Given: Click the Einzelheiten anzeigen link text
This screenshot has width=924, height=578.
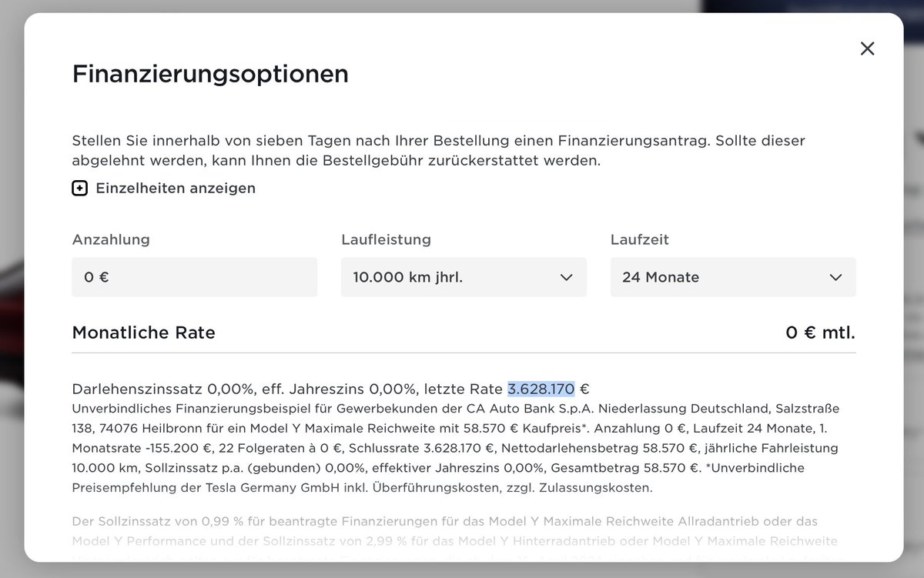Looking at the screenshot, I should tap(176, 189).
